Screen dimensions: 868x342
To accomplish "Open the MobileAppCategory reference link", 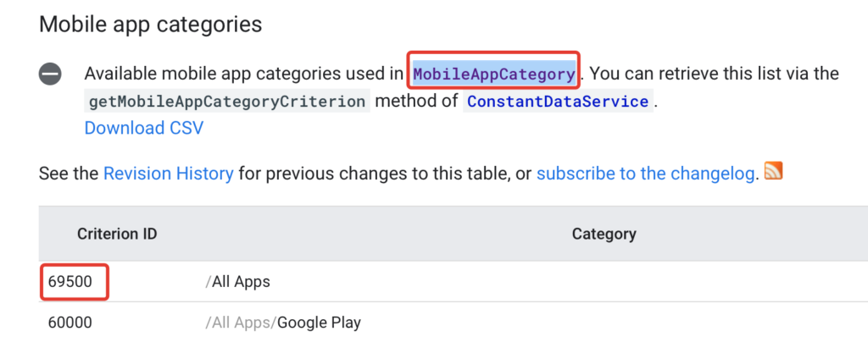I will [x=494, y=74].
